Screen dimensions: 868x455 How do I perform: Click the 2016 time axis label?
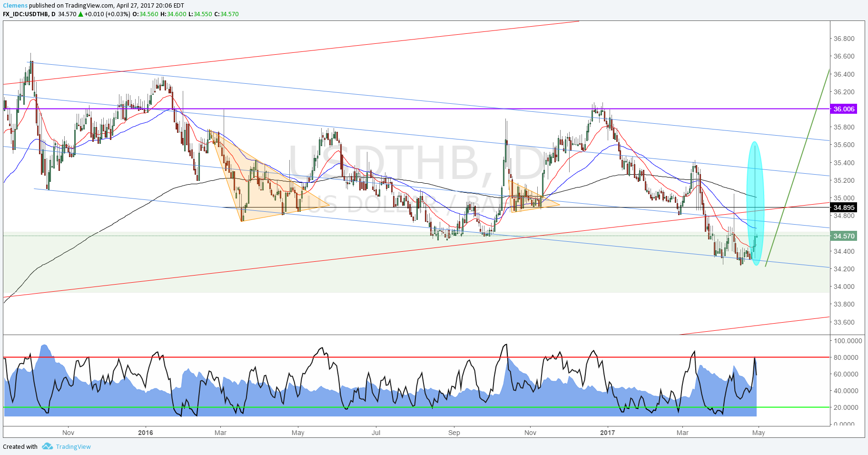(x=146, y=433)
